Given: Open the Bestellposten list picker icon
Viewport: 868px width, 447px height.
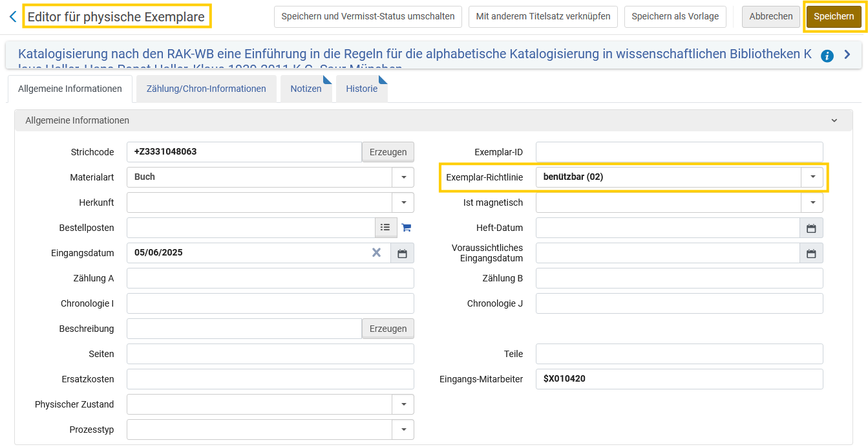Looking at the screenshot, I should coord(385,227).
